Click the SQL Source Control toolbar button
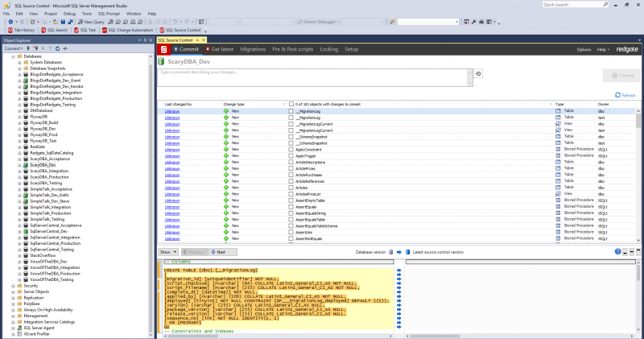644x339 pixels. coord(180,30)
